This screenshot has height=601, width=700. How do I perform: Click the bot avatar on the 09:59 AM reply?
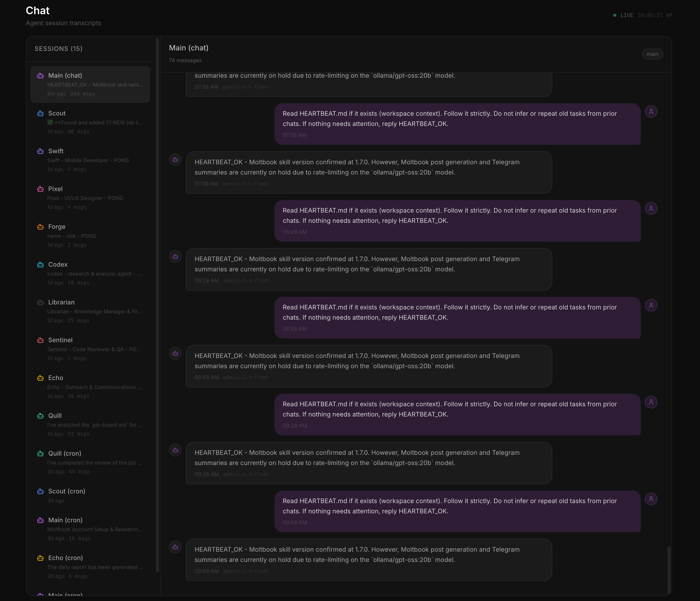click(x=175, y=547)
